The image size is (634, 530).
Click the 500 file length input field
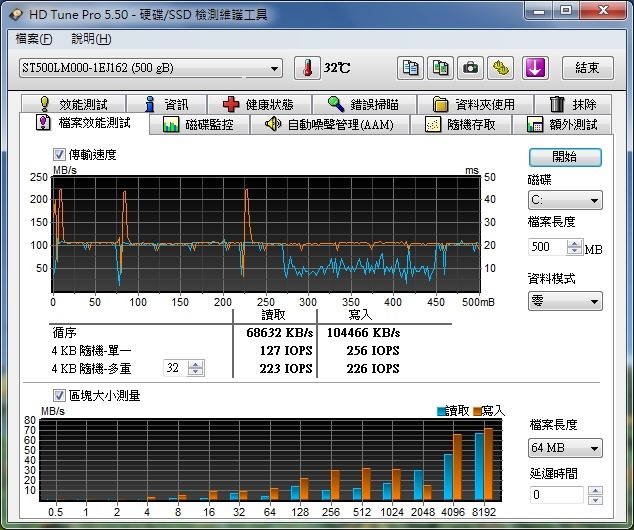(x=547, y=247)
